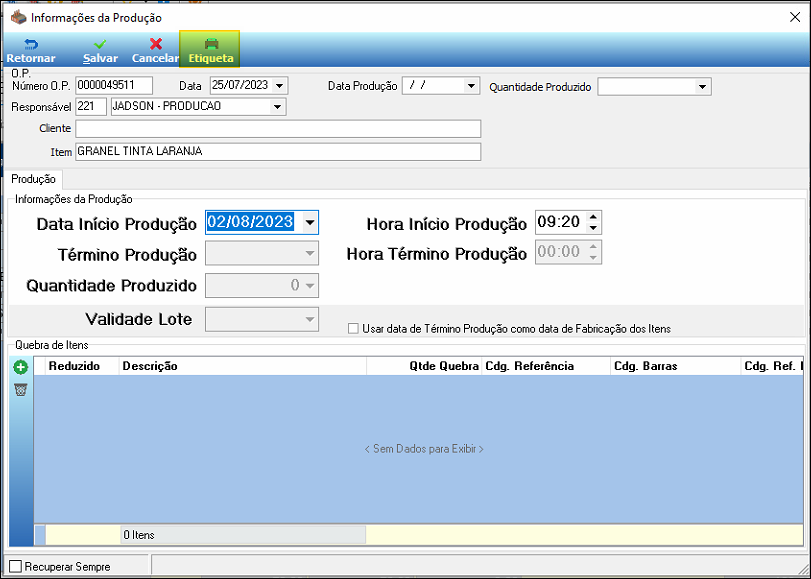The image size is (811, 579).
Task: Expand the top Quantidade Produzido dropdown
Action: [x=702, y=87]
